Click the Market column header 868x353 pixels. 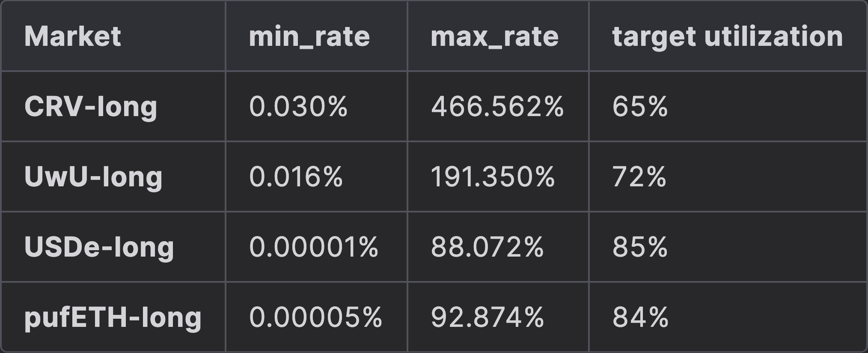(73, 36)
